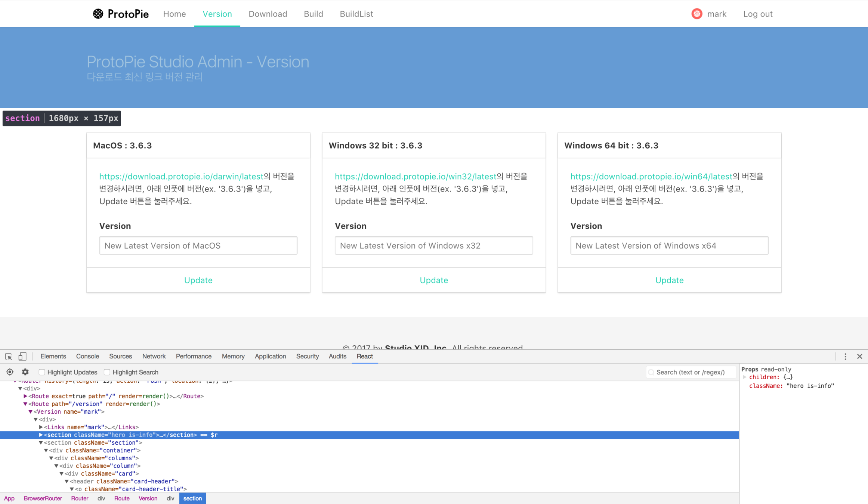Open the win64 latest download link
This screenshot has height=504, width=868.
pyautogui.click(x=651, y=176)
